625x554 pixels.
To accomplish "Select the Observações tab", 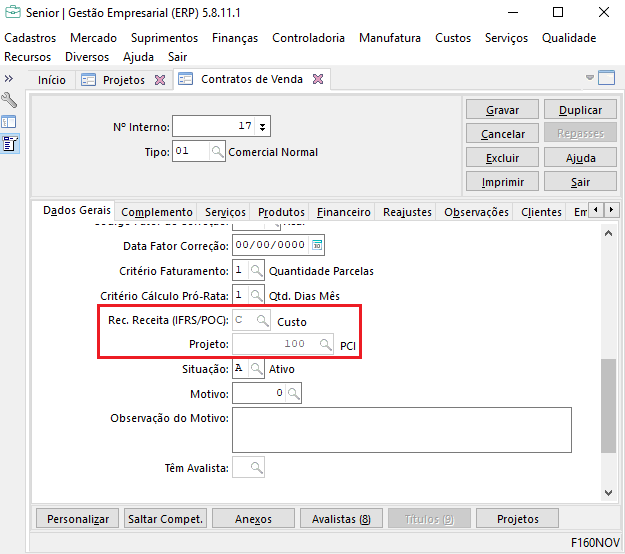I will click(476, 212).
